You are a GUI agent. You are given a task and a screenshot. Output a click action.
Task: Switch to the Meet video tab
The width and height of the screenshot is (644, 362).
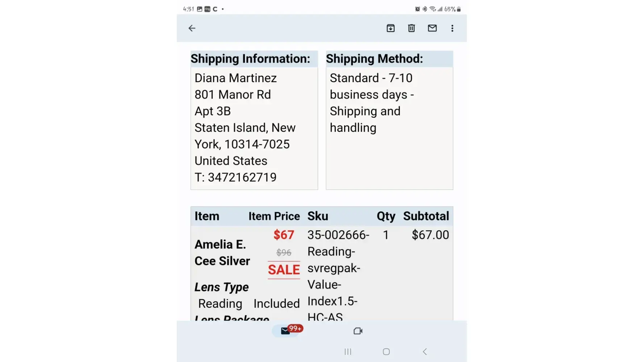(x=358, y=331)
